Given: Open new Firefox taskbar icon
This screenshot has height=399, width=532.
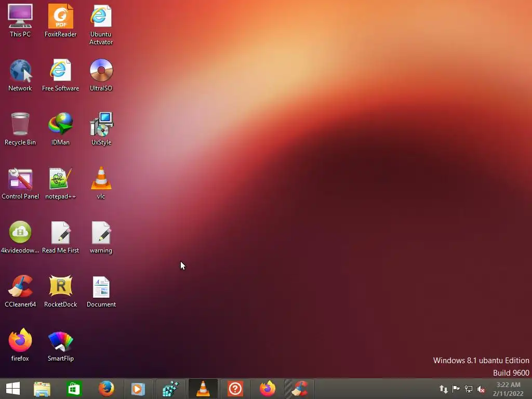Looking at the screenshot, I should [x=268, y=389].
